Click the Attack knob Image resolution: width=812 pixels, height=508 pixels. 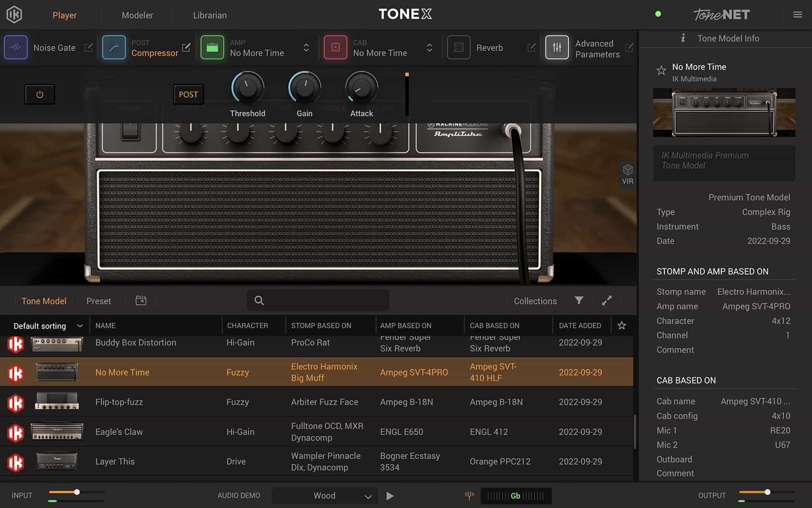[x=361, y=88]
